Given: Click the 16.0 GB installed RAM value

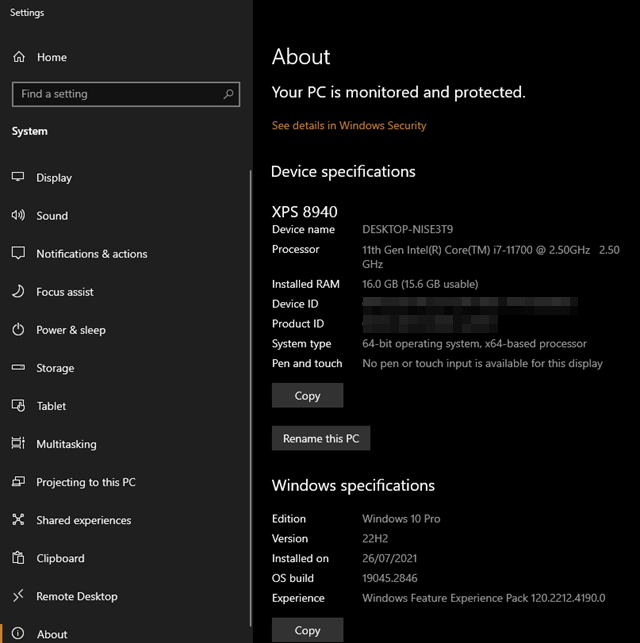Looking at the screenshot, I should [420, 284].
